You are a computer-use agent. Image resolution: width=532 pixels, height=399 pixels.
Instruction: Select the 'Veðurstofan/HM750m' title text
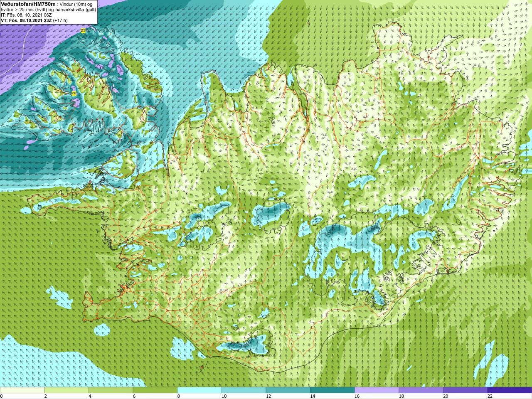pyautogui.click(x=28, y=4)
